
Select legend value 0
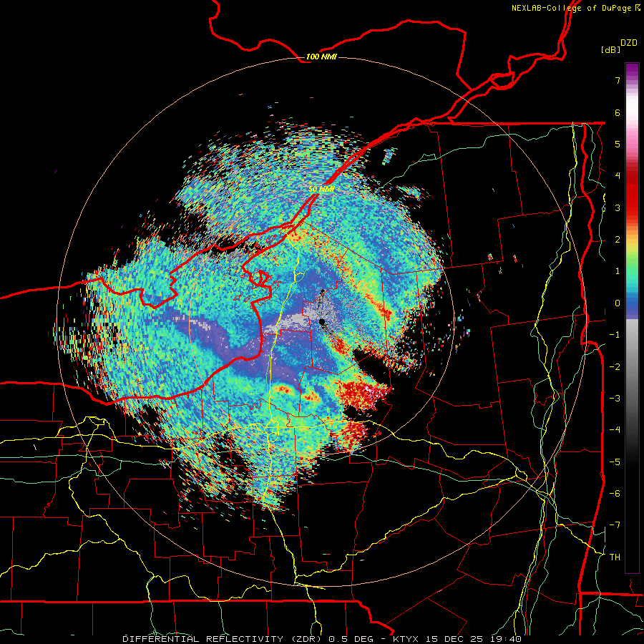click(618, 303)
